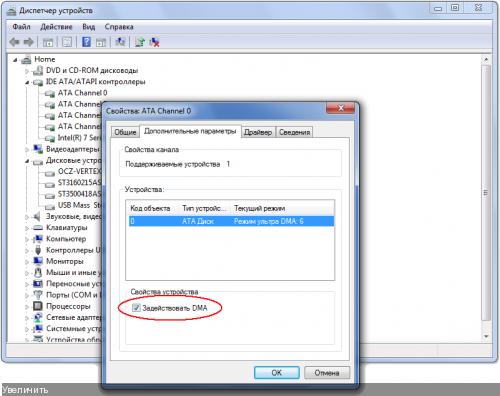This screenshot has width=500, height=396.
Task: Select the OCZ-VERTEX disk entry
Action: click(79, 171)
